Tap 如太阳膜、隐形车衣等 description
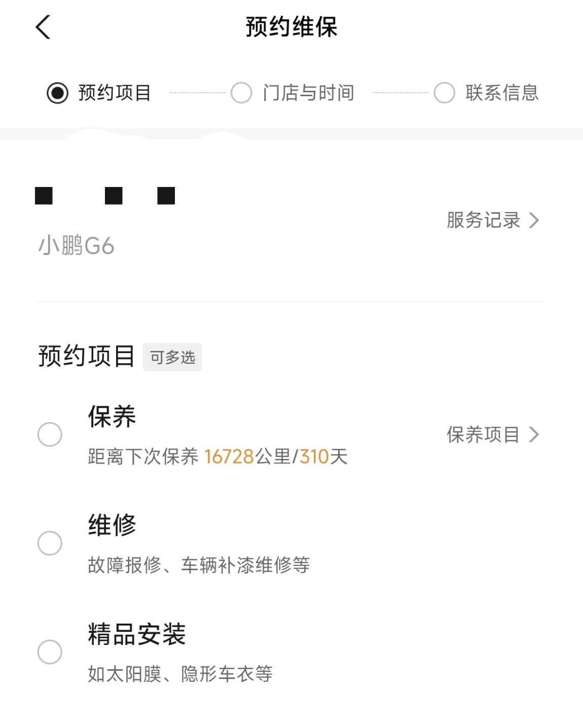This screenshot has height=728, width=583. pos(180,674)
